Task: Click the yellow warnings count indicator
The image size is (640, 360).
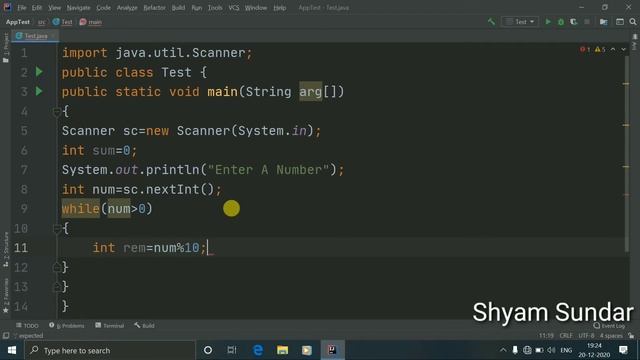Action: (600, 49)
